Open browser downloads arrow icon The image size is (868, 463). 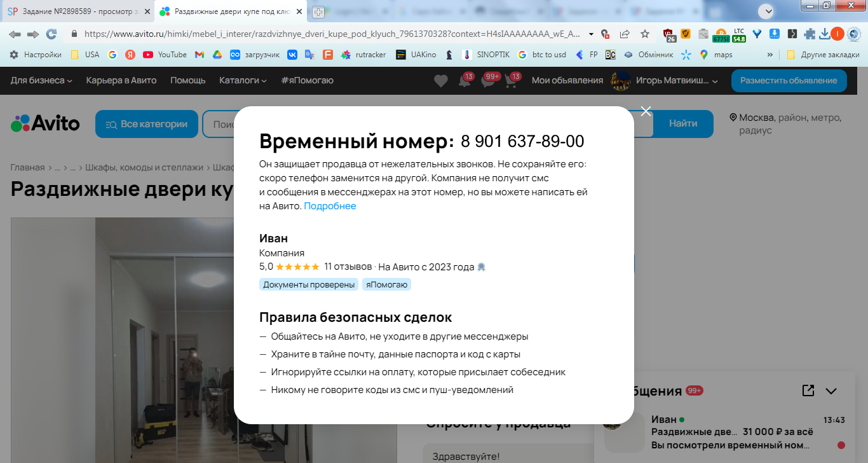(x=824, y=34)
